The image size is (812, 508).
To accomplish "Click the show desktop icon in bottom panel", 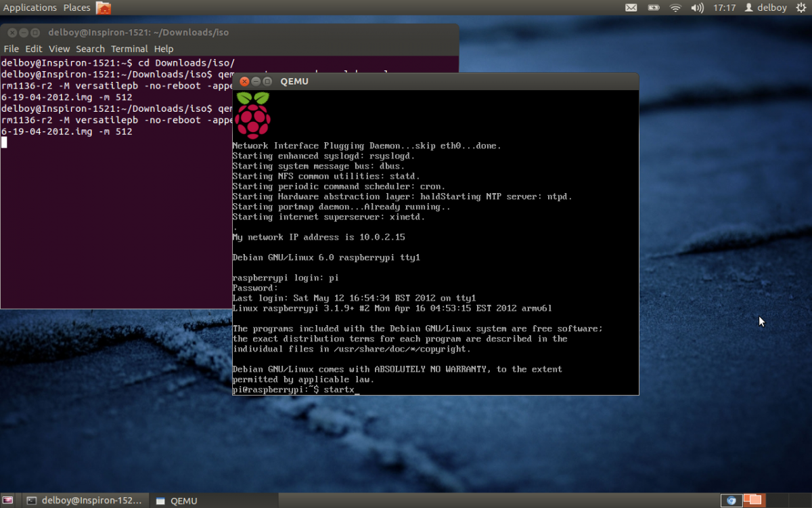I will 8,501.
